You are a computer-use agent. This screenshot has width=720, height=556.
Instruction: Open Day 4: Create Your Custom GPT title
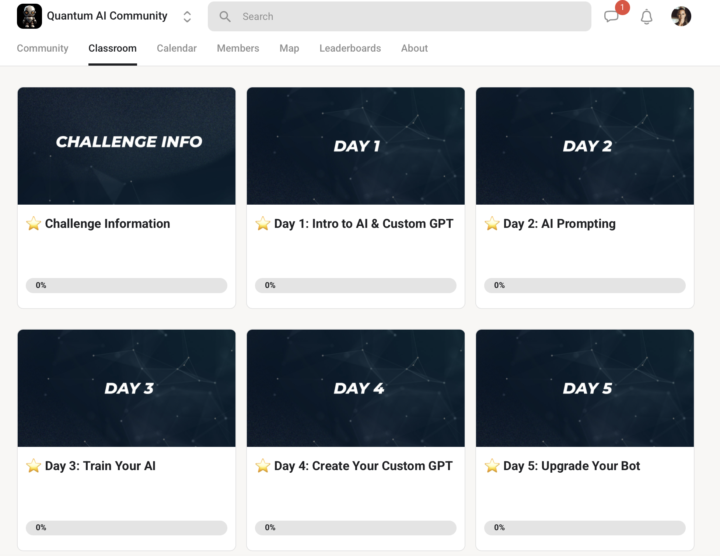click(x=363, y=466)
